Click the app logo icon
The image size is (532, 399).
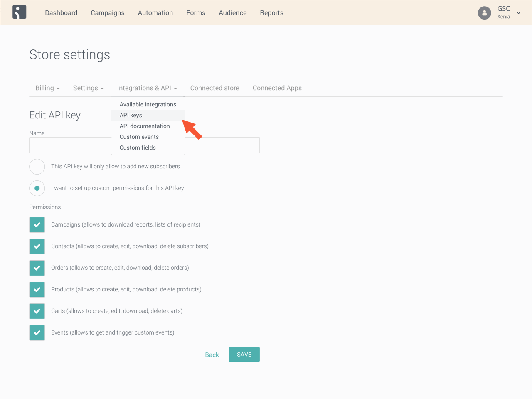click(19, 12)
